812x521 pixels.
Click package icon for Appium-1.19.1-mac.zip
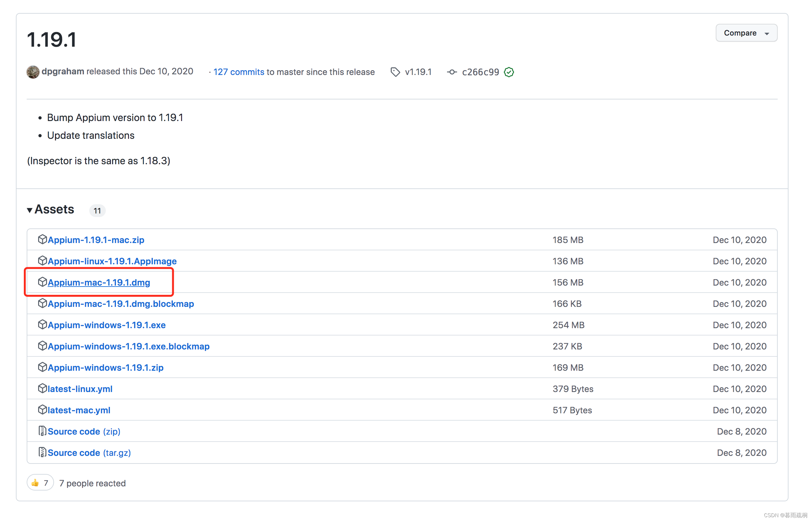(42, 239)
